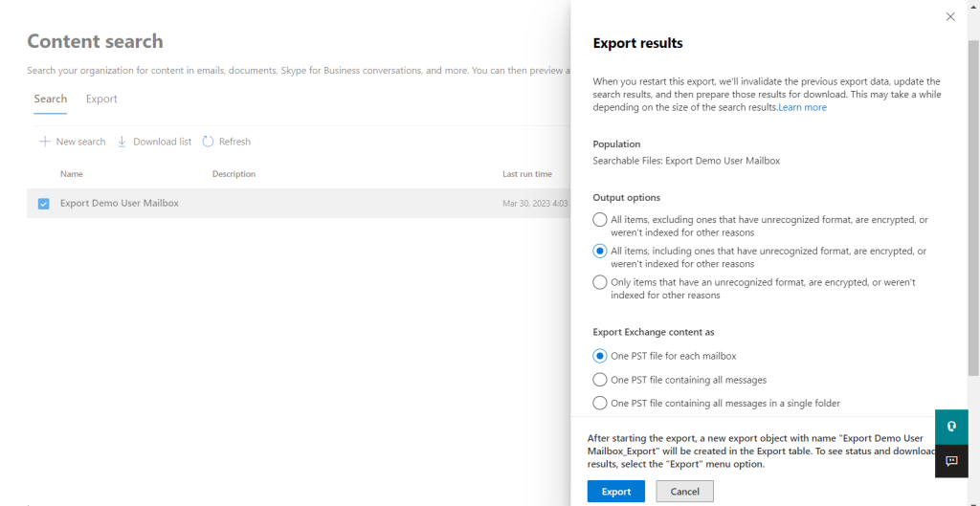Select All items excluding unrecognized format option
This screenshot has height=506, width=980.
pyautogui.click(x=599, y=219)
